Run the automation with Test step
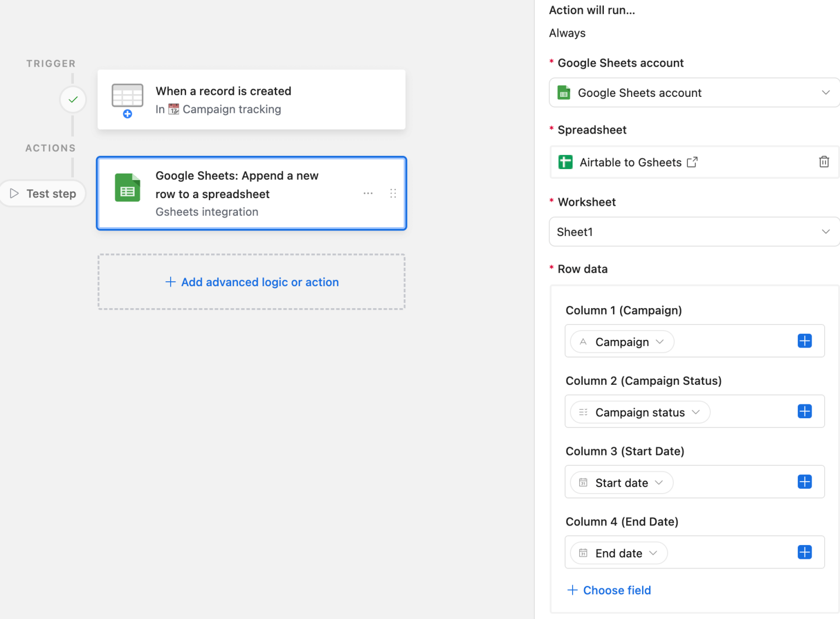The height and width of the screenshot is (619, 840). coord(43,193)
